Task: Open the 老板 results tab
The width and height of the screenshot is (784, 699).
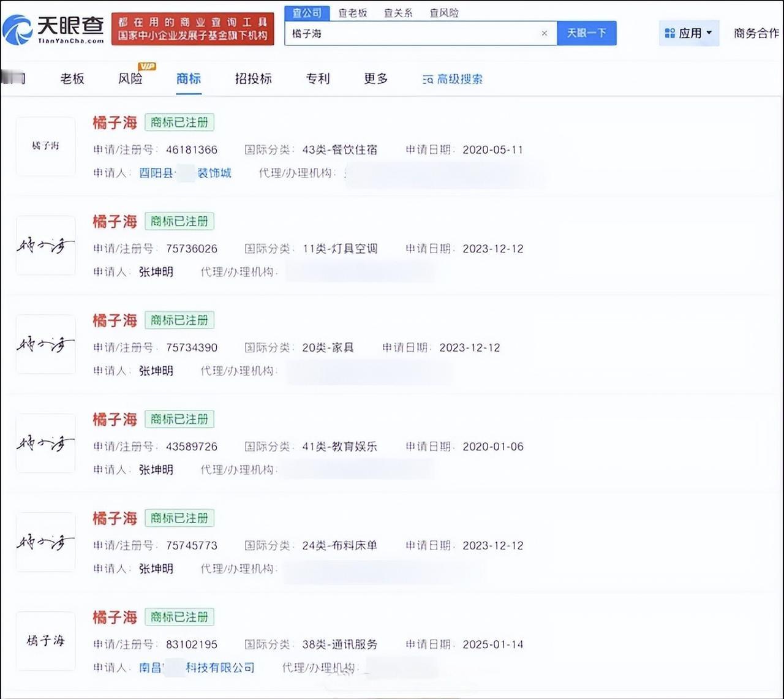Action: (72, 78)
